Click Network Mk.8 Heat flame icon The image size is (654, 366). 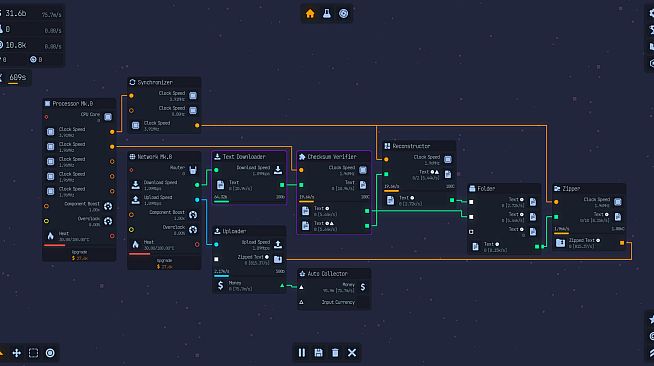[135, 244]
